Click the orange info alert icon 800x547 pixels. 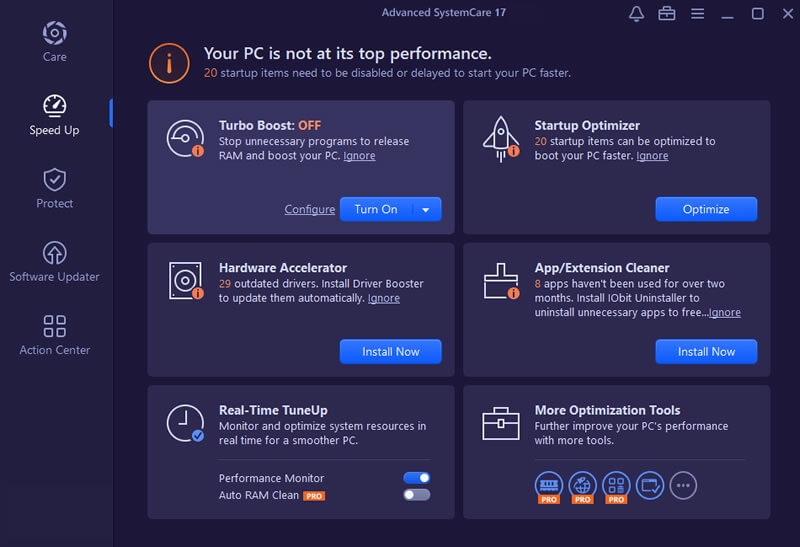point(169,63)
